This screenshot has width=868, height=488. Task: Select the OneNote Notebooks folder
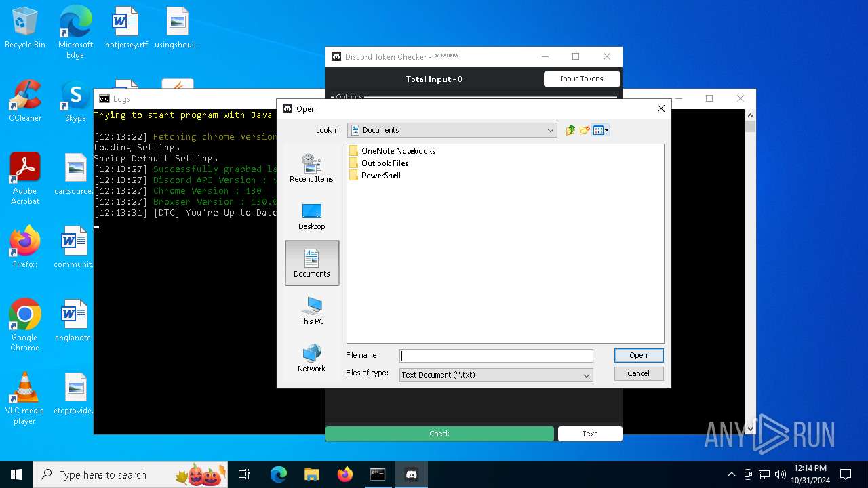[392, 151]
